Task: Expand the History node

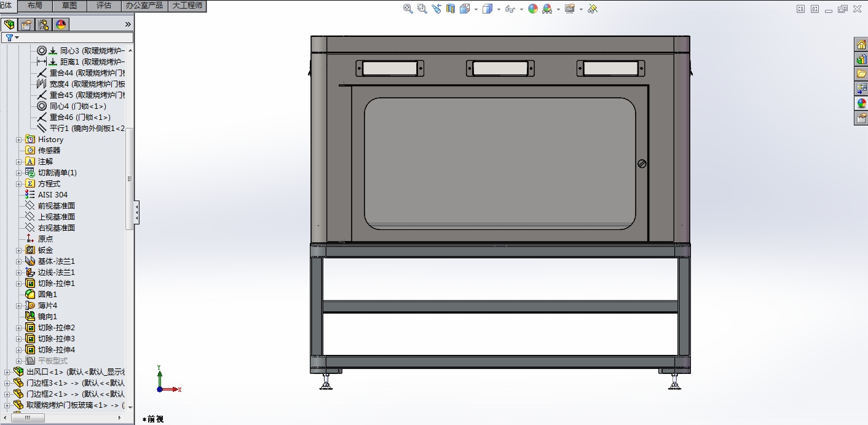Action: coord(18,140)
